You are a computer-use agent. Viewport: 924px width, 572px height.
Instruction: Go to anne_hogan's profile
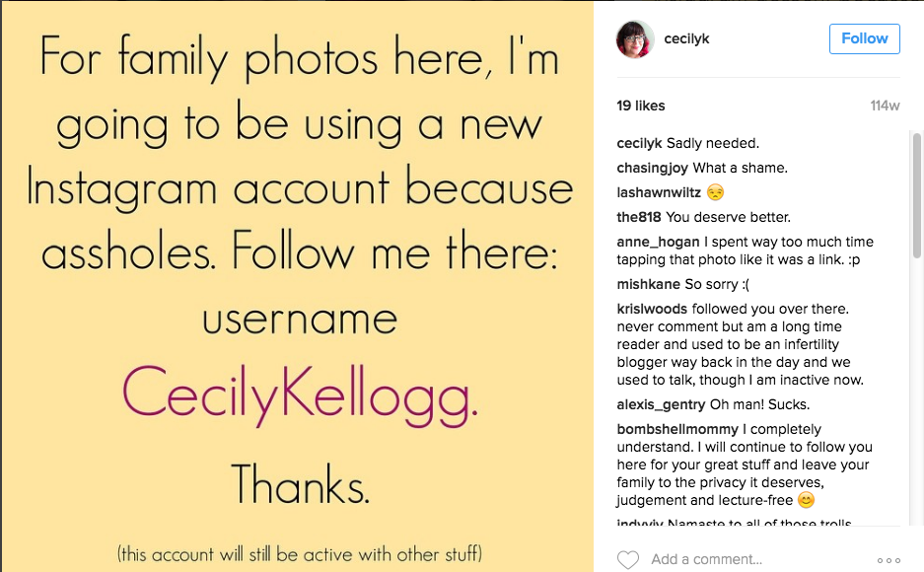(x=658, y=242)
